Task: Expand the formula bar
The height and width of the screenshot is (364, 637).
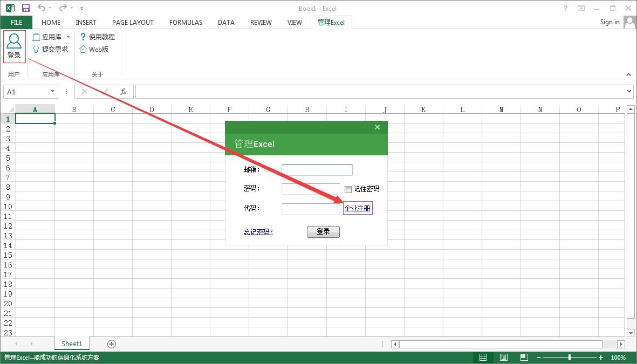Action: [629, 92]
